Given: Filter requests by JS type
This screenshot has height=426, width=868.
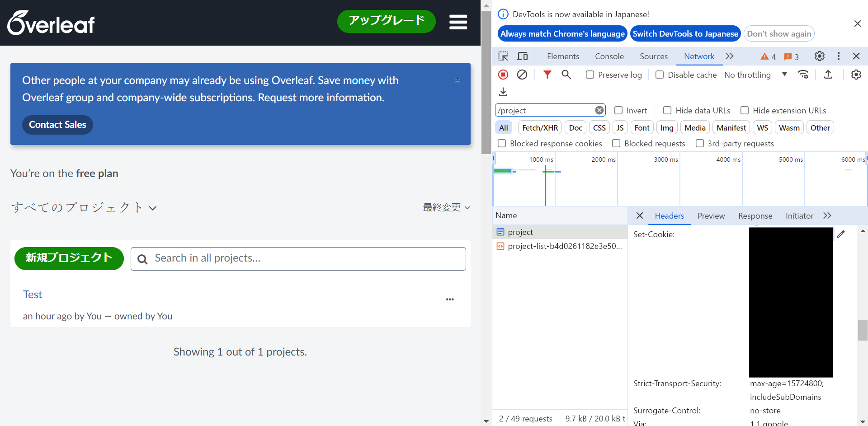Looking at the screenshot, I should tap(620, 128).
